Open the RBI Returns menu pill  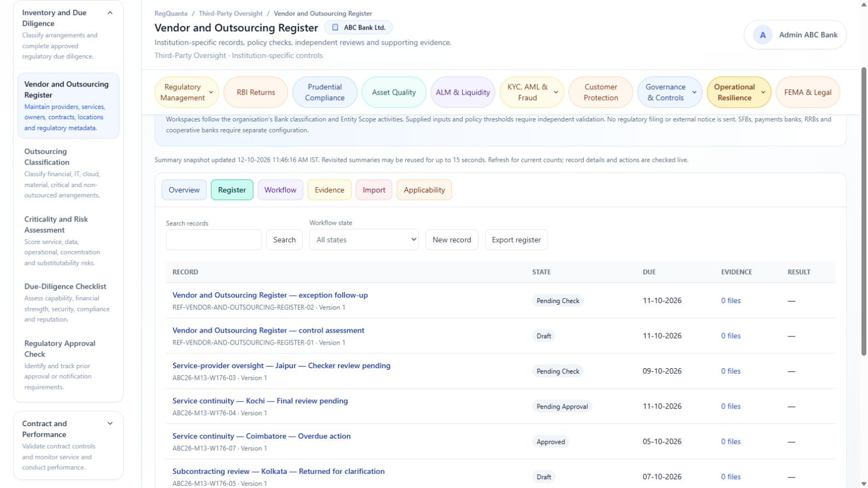256,92
